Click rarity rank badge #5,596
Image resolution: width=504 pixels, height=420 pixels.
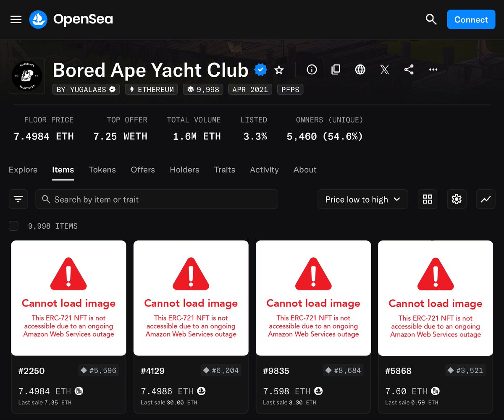pos(99,370)
